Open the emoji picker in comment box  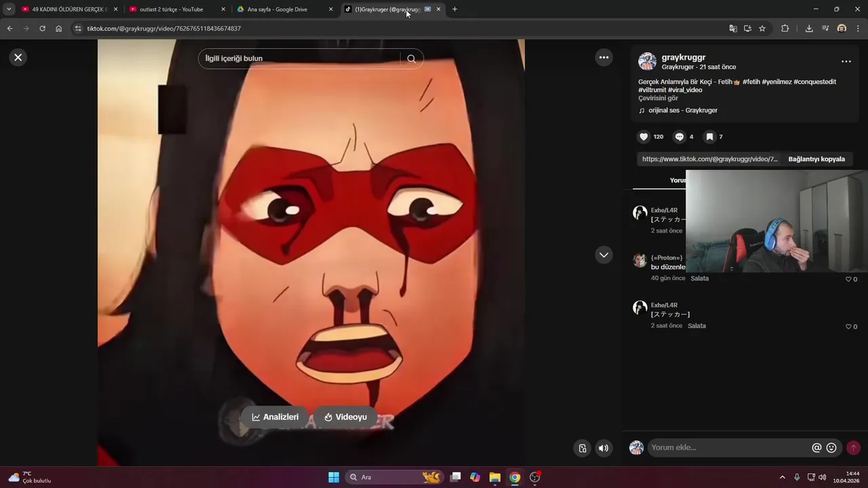pyautogui.click(x=831, y=448)
